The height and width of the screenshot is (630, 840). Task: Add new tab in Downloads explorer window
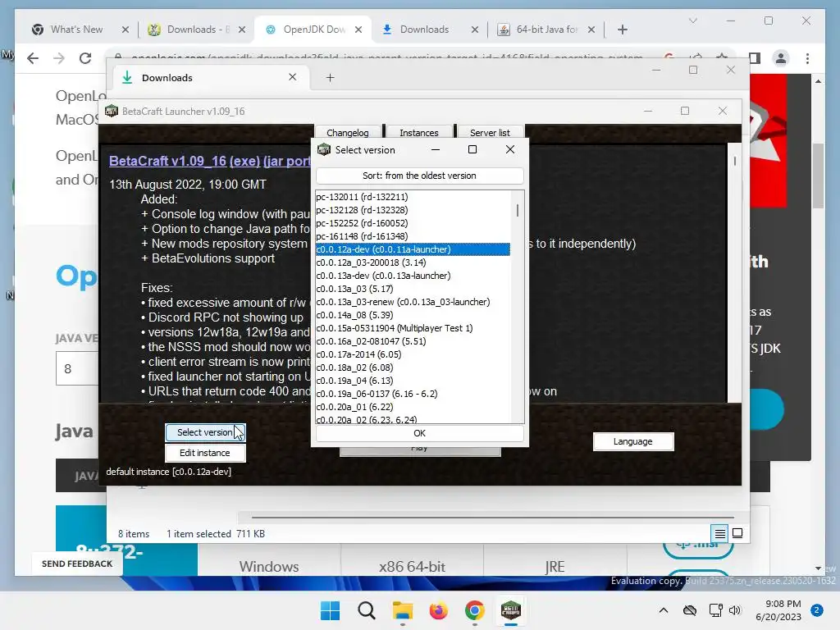tap(330, 78)
